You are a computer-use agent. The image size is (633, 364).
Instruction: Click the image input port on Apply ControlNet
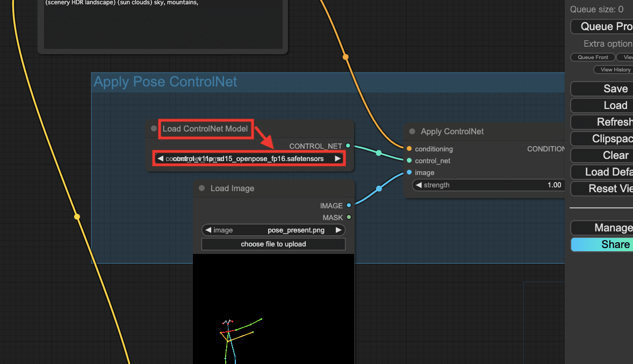click(x=409, y=172)
